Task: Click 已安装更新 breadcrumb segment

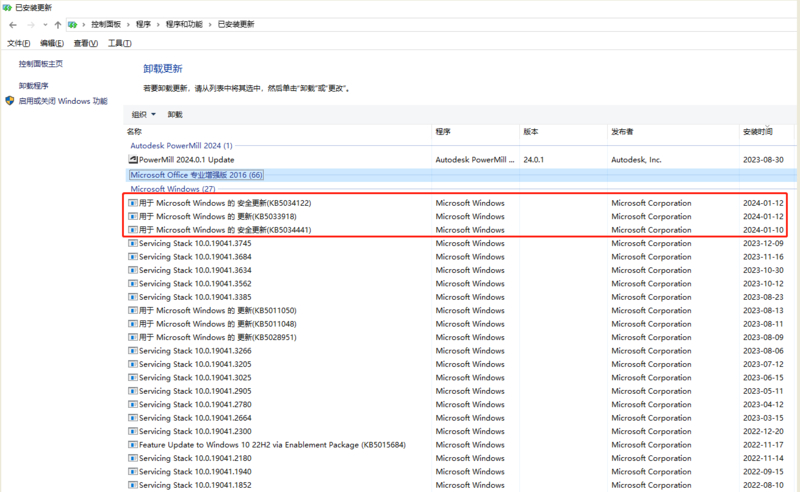Action: 236,24
